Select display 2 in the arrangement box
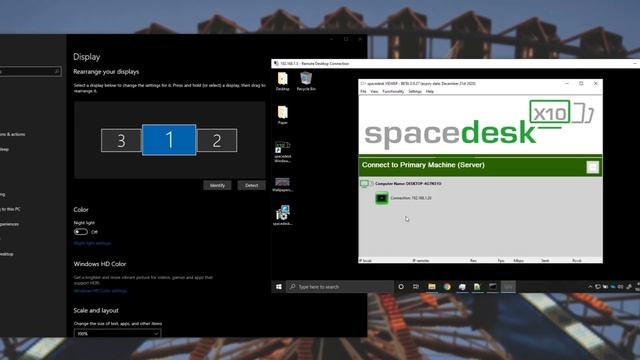 point(217,140)
